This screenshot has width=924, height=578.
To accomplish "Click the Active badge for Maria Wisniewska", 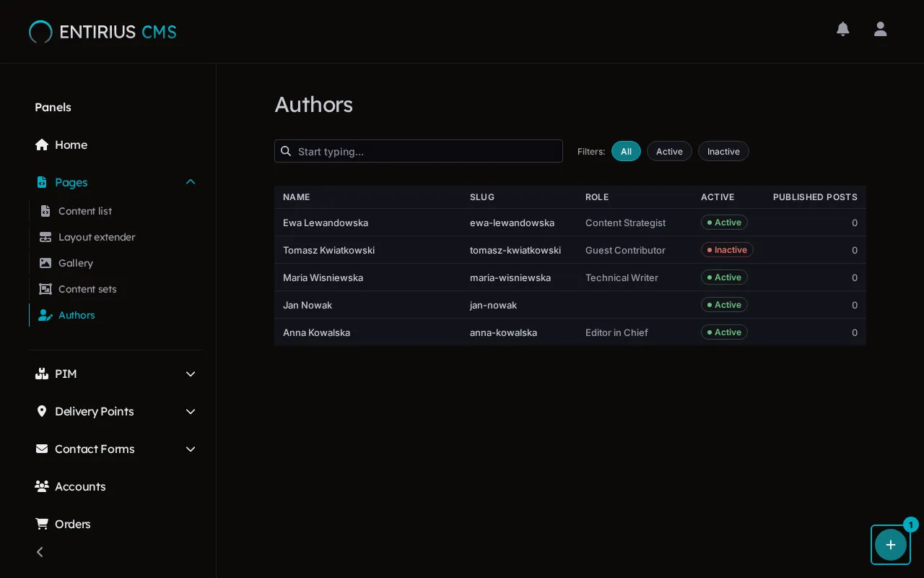I will (724, 277).
